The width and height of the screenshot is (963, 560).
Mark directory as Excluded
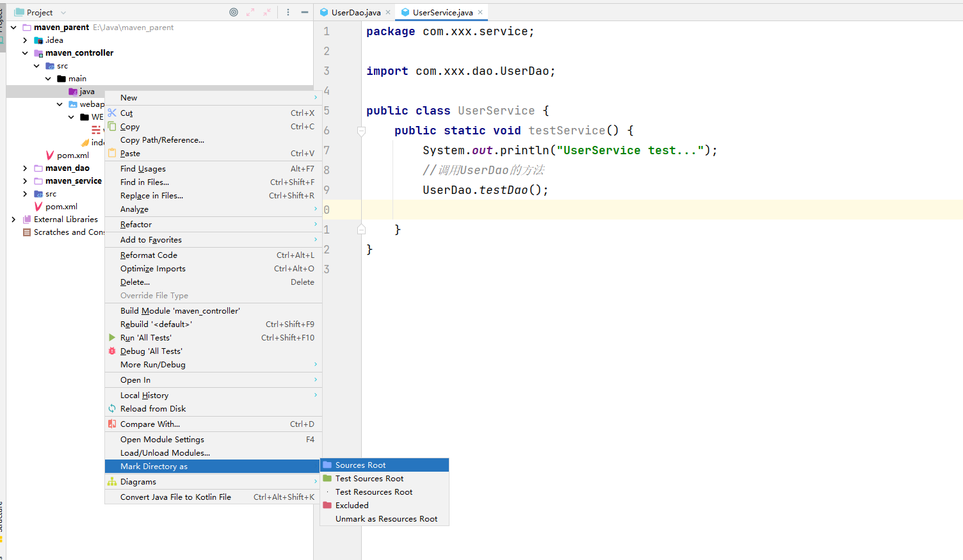coord(384,506)
